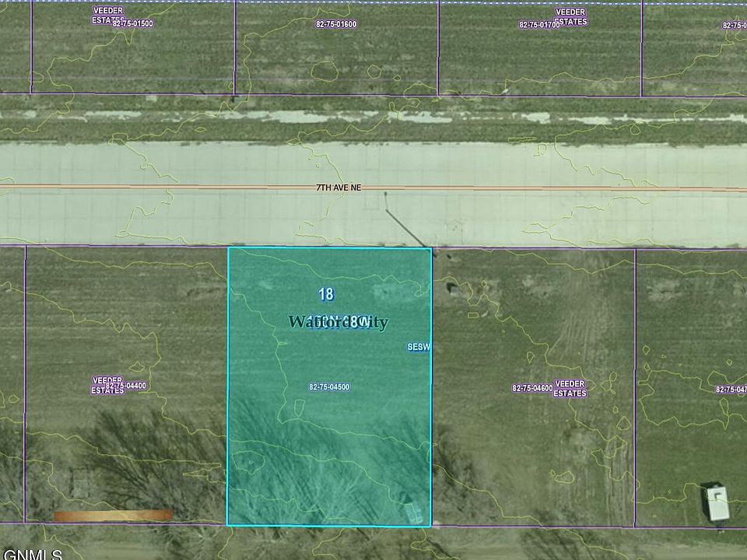Click the Veeder Estates label near parcel 82-75-04600
The height and width of the screenshot is (560, 747).
pos(570,389)
